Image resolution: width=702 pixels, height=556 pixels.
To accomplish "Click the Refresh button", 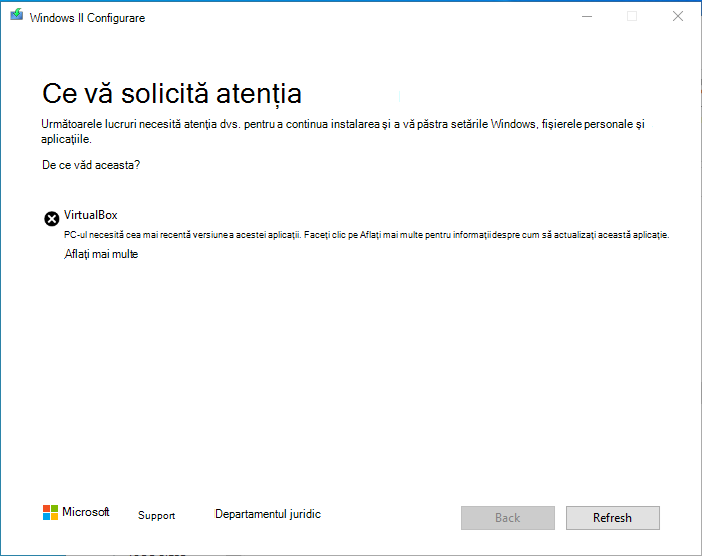I will coord(612,518).
